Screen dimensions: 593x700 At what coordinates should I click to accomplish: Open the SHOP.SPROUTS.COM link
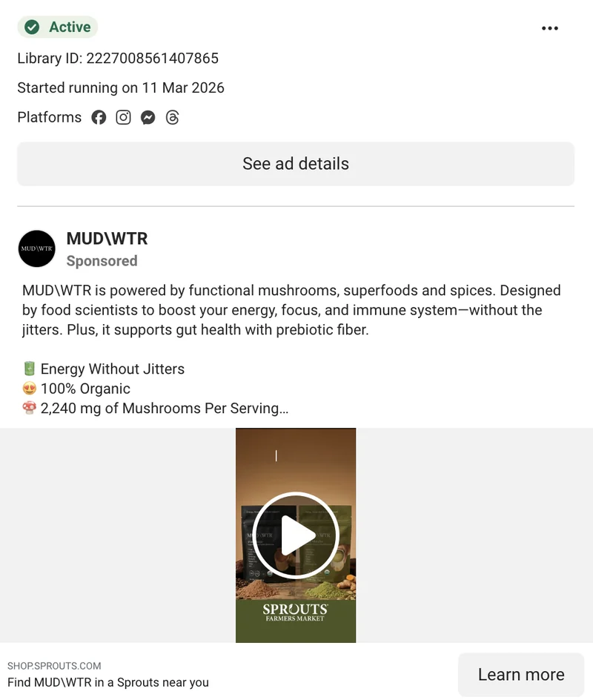(55, 666)
